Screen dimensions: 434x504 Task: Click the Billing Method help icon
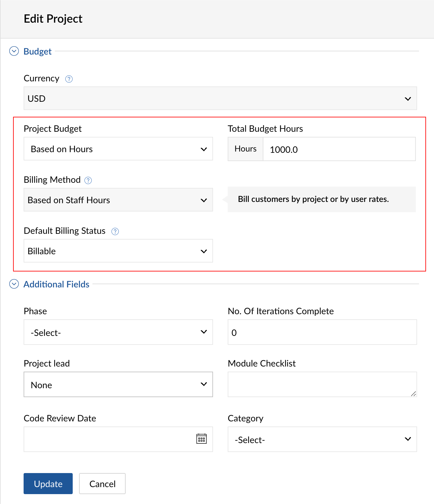[x=88, y=180]
